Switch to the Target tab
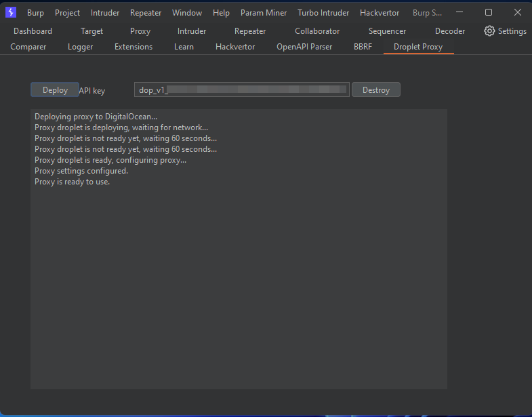 (x=92, y=31)
